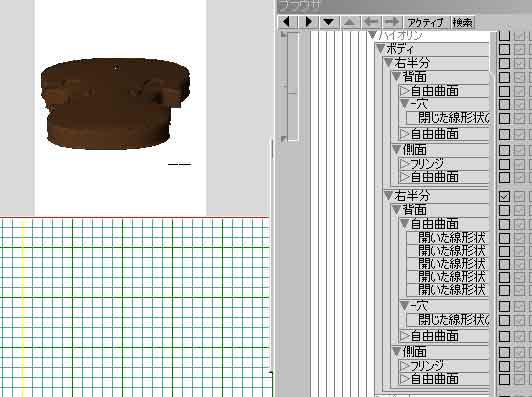The width and height of the screenshot is (532, 397).
Task: Click the greyed right arrow toolbar icon
Action: point(392,22)
